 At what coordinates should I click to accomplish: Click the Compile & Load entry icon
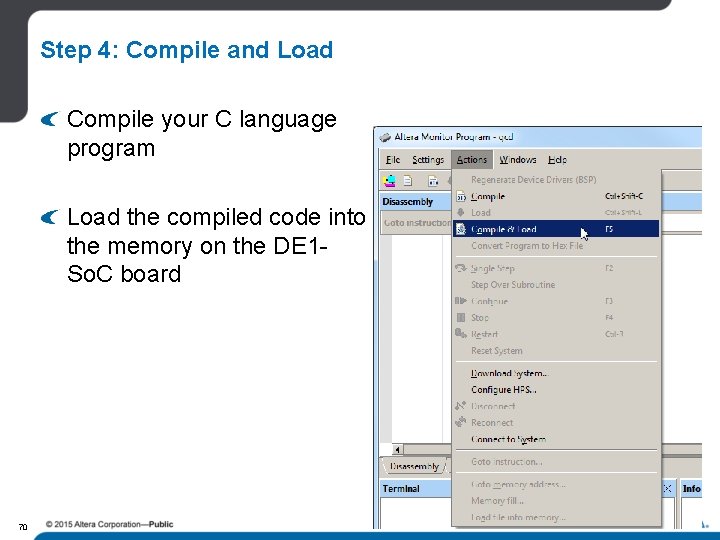pyautogui.click(x=461, y=229)
